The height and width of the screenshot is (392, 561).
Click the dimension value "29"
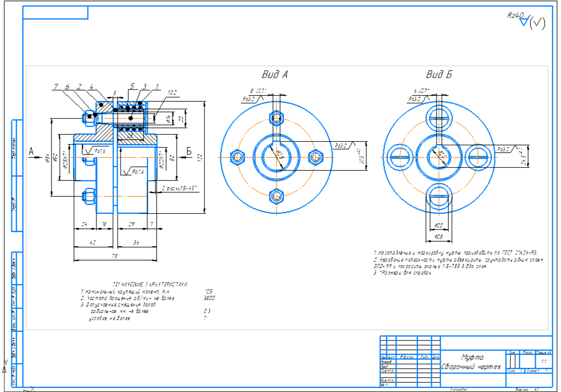(x=132, y=224)
